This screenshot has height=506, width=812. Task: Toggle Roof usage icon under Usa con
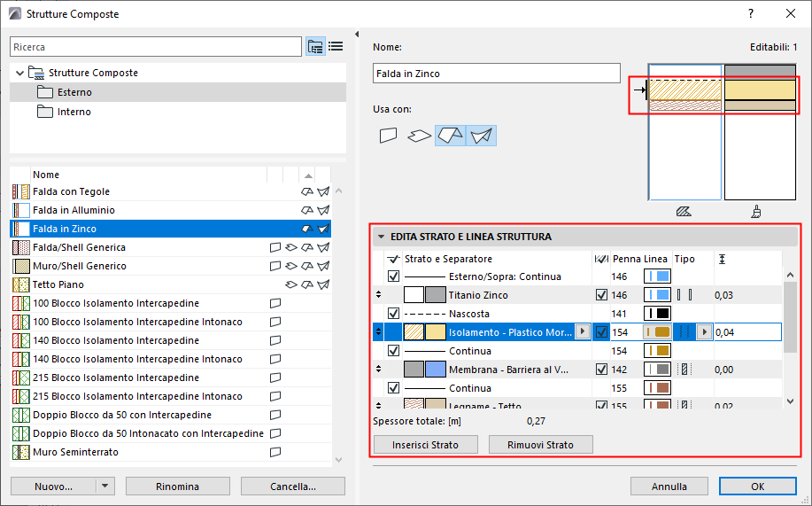coord(450,136)
